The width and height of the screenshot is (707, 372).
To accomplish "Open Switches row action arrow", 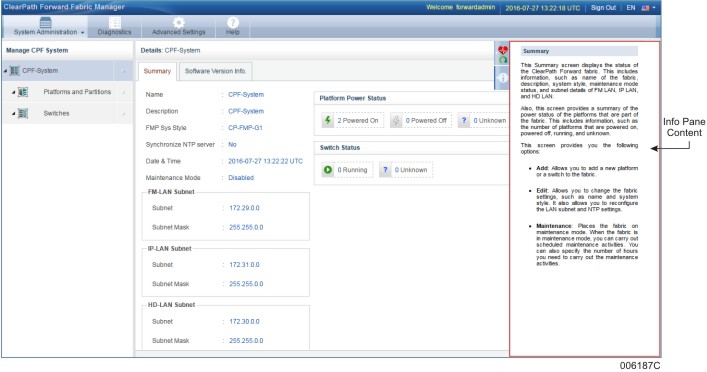I will [x=123, y=114].
